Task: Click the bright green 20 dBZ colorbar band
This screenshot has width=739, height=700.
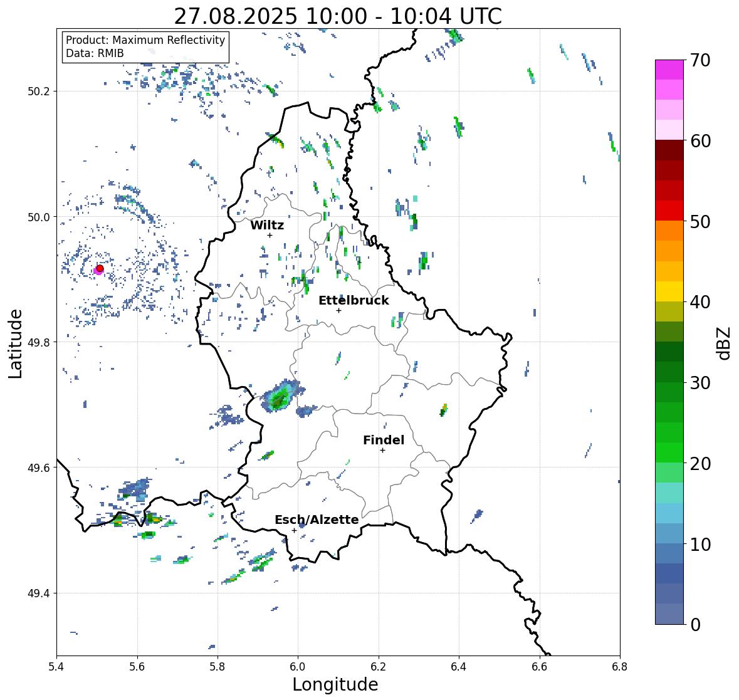Action: [669, 452]
